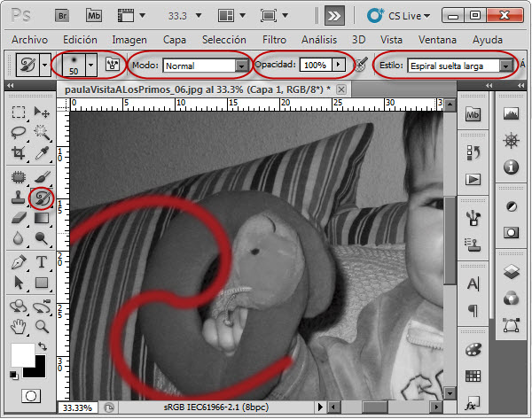Open the brush preset picker arrow
Image resolution: width=532 pixels, height=419 pixels.
[90, 65]
